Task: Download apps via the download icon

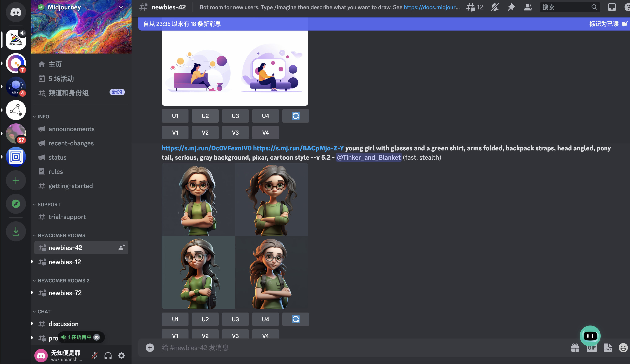Action: 16,231
